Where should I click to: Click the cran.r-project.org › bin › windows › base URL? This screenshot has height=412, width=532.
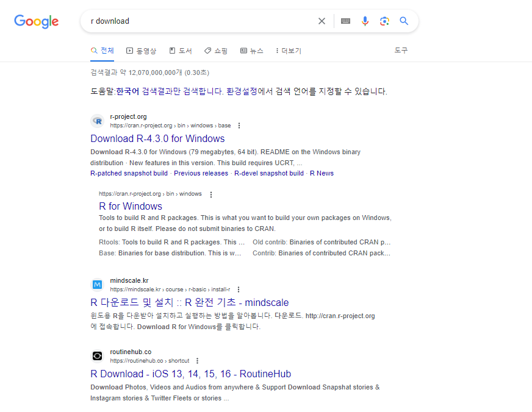click(x=170, y=126)
